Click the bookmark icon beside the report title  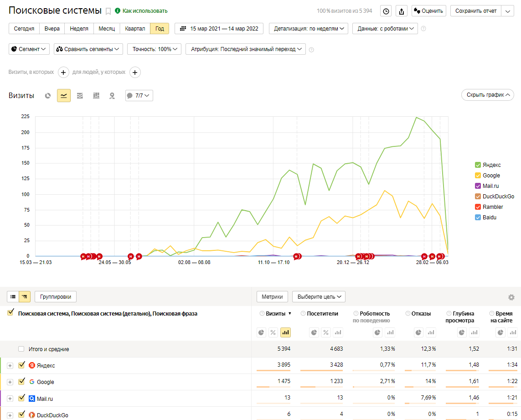pos(108,11)
